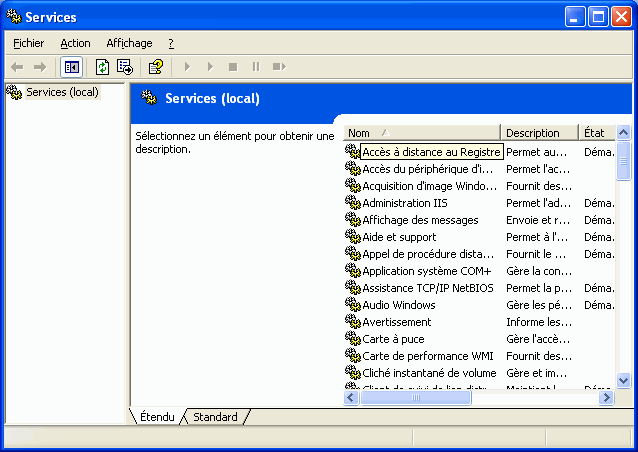This screenshot has width=638, height=452.
Task: Click the horizontal scrollbar right arrow
Action: [x=606, y=397]
